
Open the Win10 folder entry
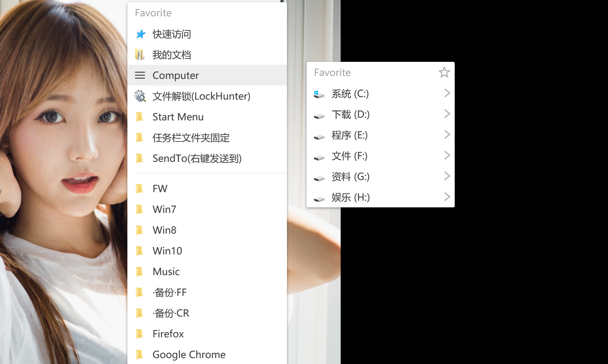click(x=207, y=251)
